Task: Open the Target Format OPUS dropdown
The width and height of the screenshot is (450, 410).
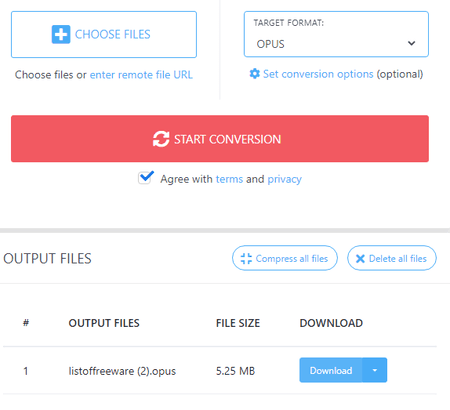Action: pos(336,34)
